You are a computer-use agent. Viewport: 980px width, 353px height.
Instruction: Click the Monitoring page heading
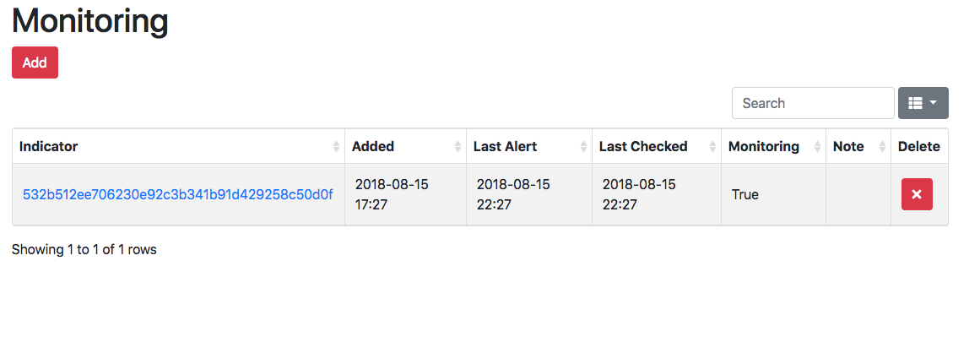click(90, 21)
